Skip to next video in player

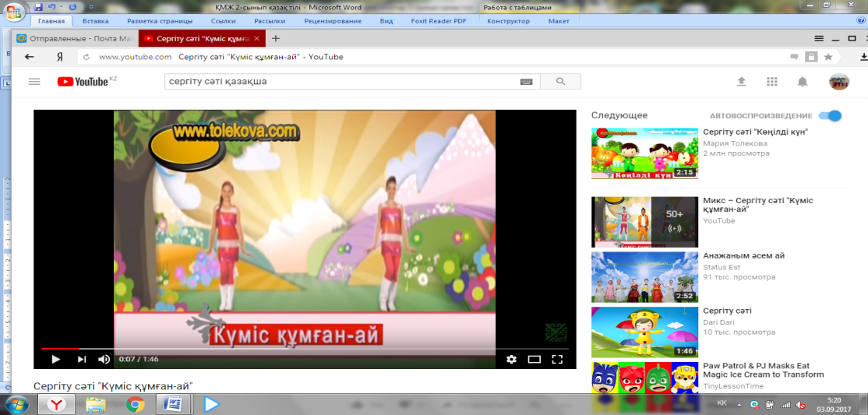82,359
